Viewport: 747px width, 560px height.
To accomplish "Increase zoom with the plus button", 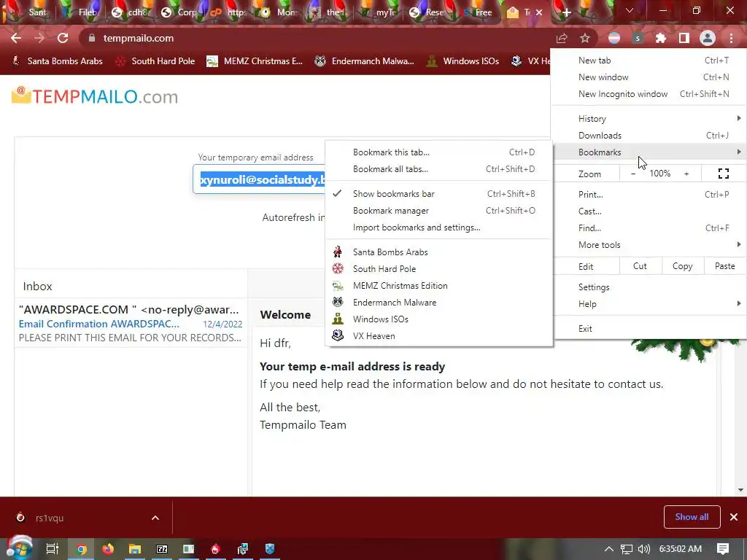I will pos(686,174).
